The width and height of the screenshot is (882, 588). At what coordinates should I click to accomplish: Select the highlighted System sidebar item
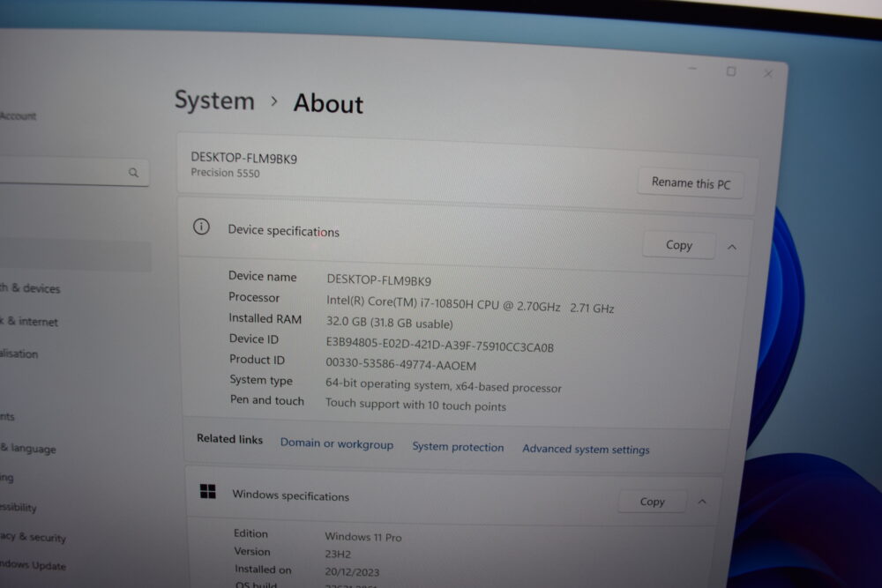[75, 256]
